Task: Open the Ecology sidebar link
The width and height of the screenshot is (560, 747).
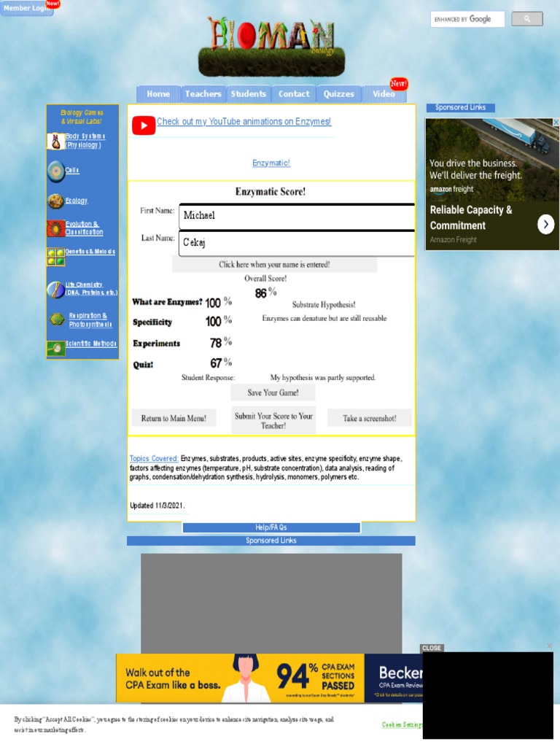Action: click(77, 201)
